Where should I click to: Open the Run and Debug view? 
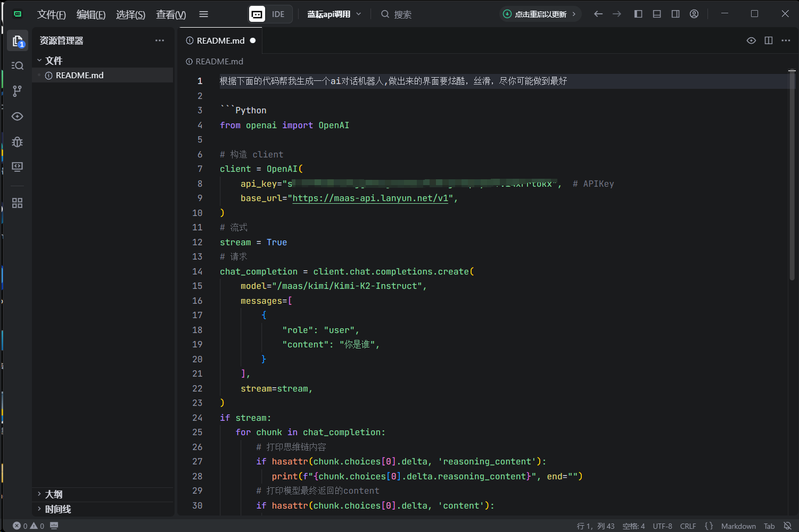pyautogui.click(x=18, y=142)
